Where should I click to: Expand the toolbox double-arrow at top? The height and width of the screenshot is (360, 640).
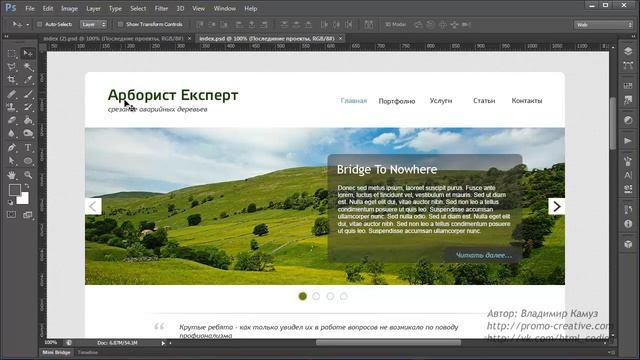[7, 36]
